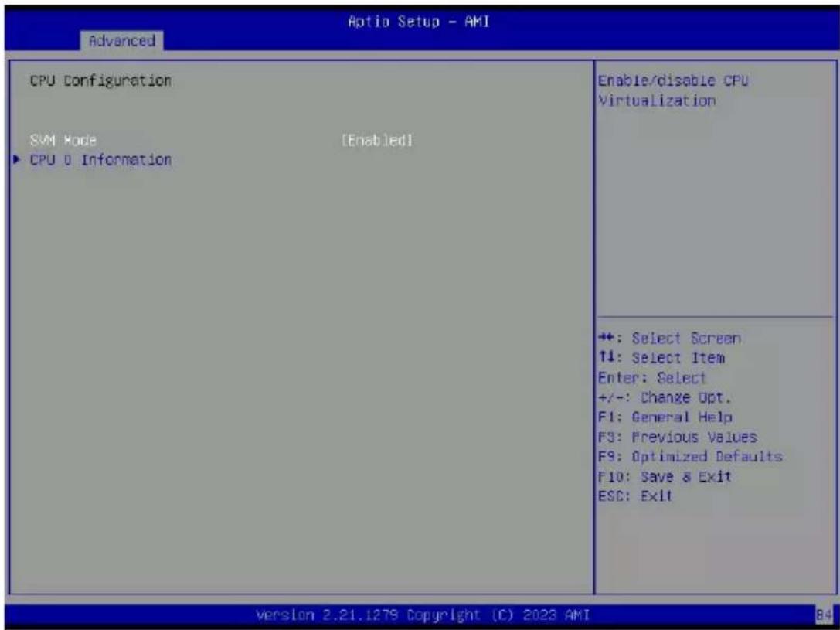Change the SVM Mode [Enabled] value
Viewport: 840px width, 630px height.
tap(378, 141)
